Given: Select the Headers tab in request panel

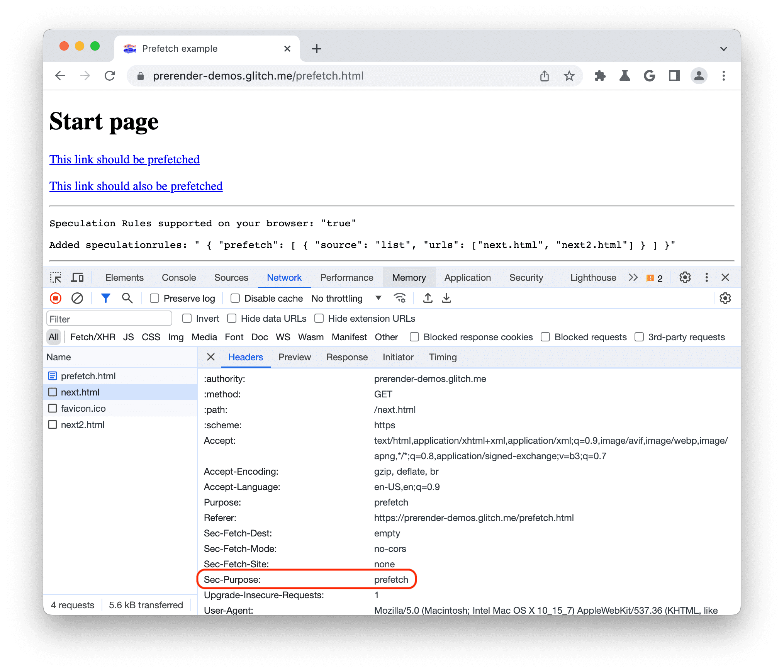Looking at the screenshot, I should point(244,357).
